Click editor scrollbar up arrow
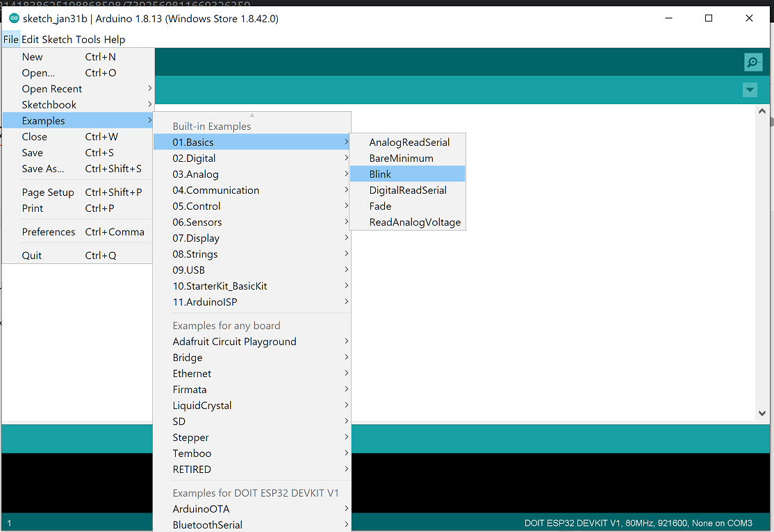774x532 pixels. point(762,112)
